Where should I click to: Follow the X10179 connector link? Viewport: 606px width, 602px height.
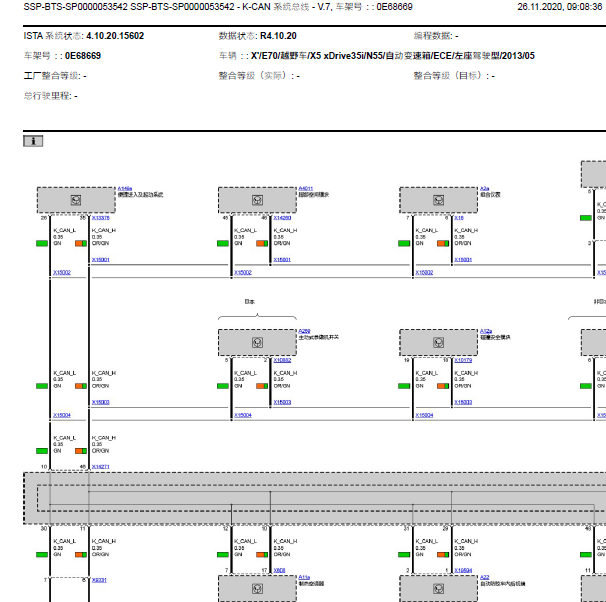[x=463, y=360]
